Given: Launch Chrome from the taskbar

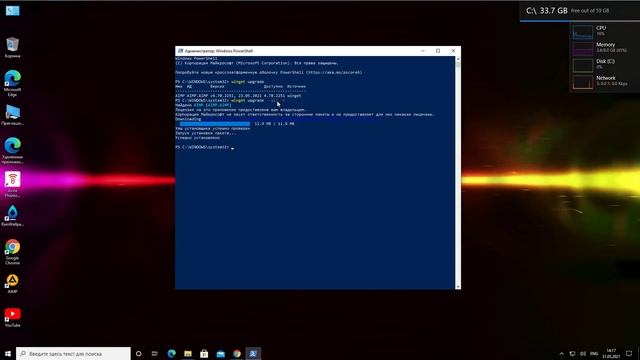Looking at the screenshot, I should click(x=237, y=353).
